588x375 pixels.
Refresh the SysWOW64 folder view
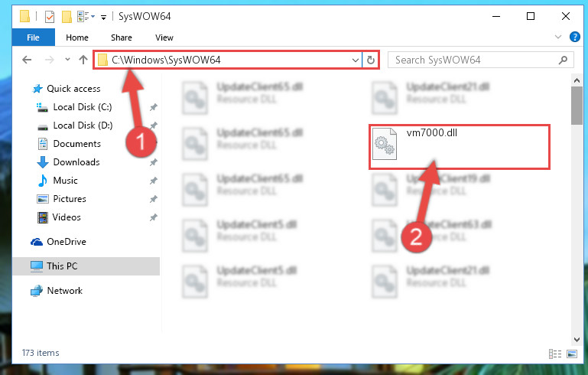pyautogui.click(x=371, y=60)
